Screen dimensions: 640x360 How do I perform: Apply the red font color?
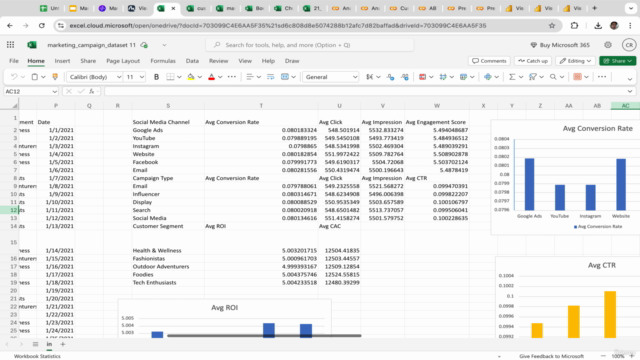(211, 77)
